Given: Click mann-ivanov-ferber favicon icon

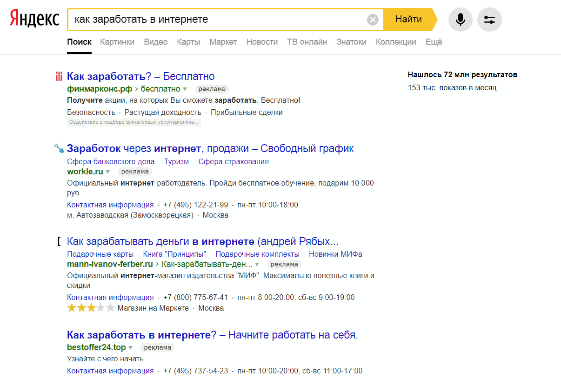Looking at the screenshot, I should coord(59,241).
